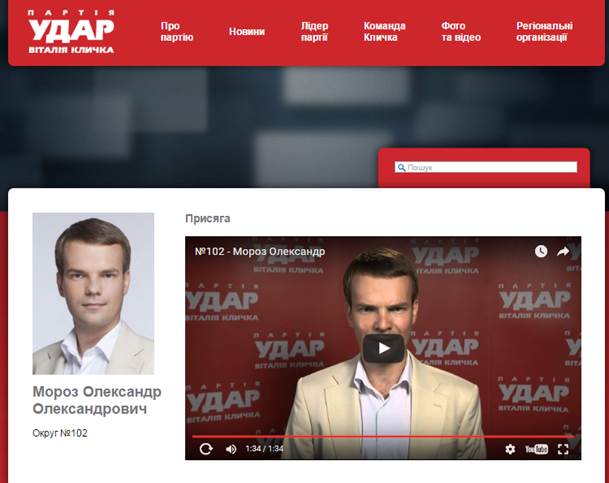Click the search field Пошук
The width and height of the screenshot is (609, 483).
tap(486, 167)
